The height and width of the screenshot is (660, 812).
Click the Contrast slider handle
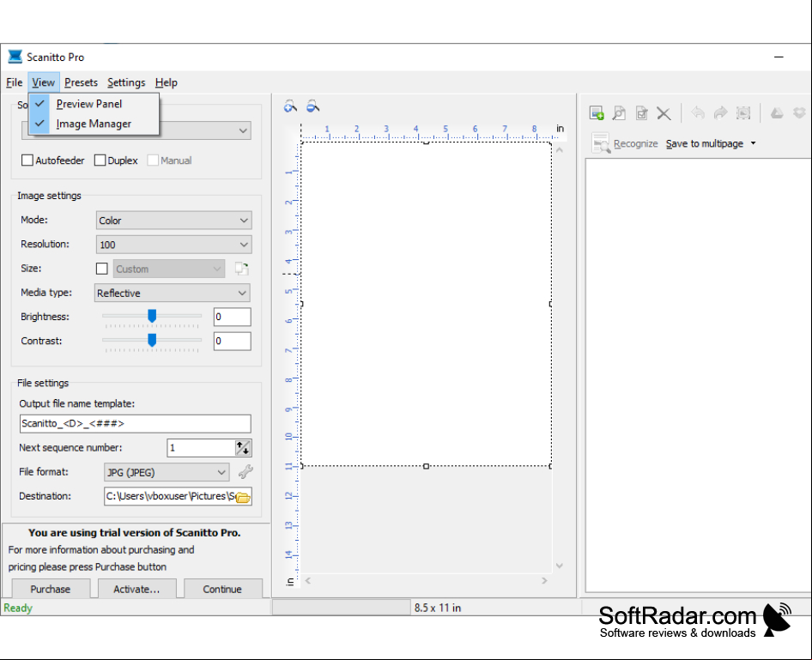click(152, 340)
